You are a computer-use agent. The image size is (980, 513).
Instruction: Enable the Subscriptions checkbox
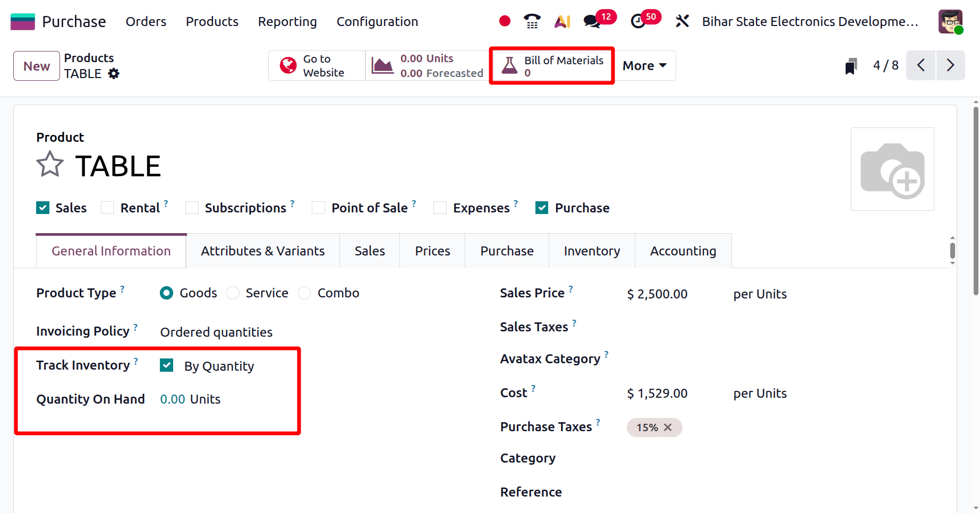tap(191, 208)
